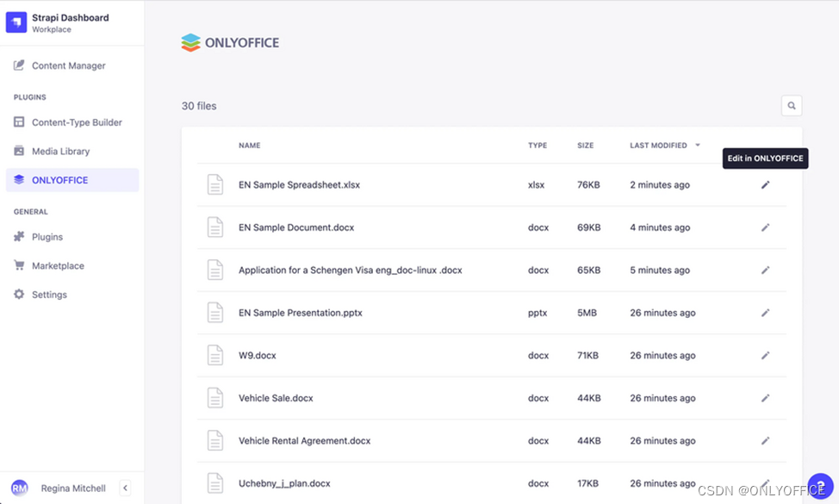Click file icon of Uchebny_j_plan.docx
Viewport: 839px width, 504px height.
(215, 483)
